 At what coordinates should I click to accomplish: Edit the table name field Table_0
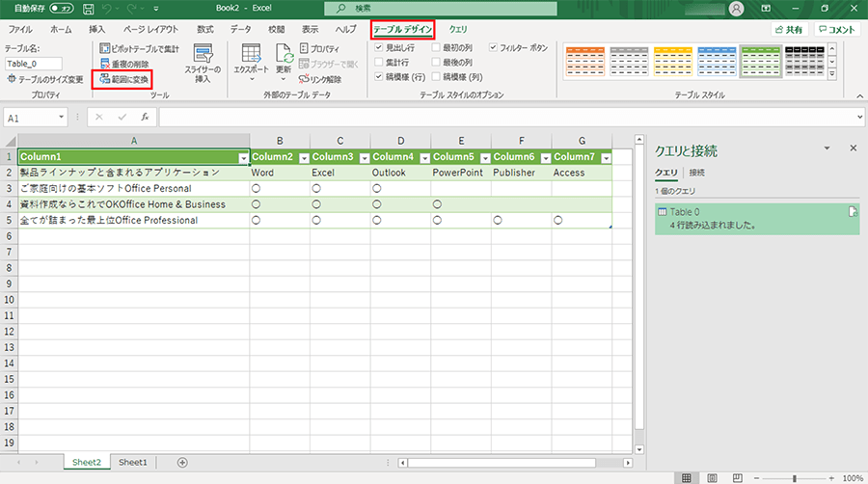click(x=33, y=64)
